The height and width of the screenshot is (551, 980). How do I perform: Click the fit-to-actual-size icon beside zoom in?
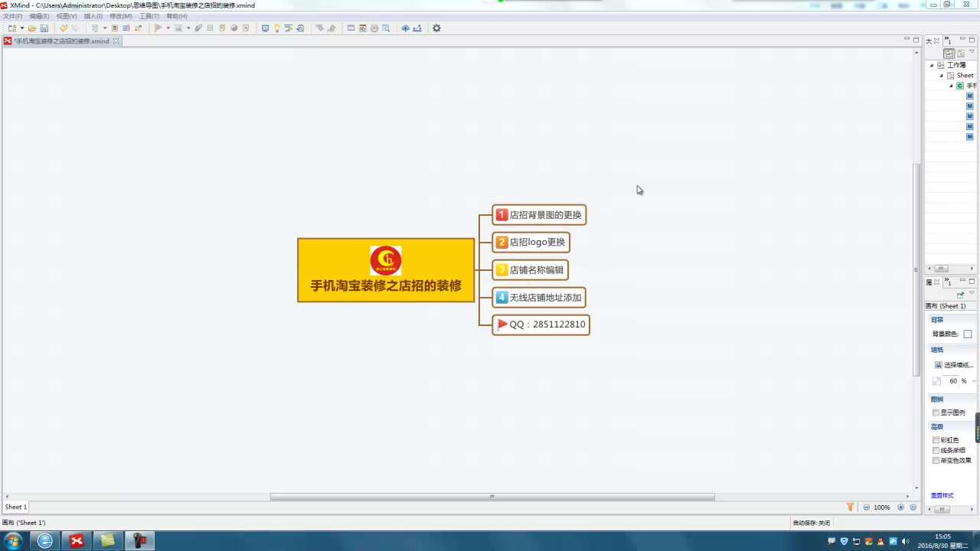click(x=913, y=507)
